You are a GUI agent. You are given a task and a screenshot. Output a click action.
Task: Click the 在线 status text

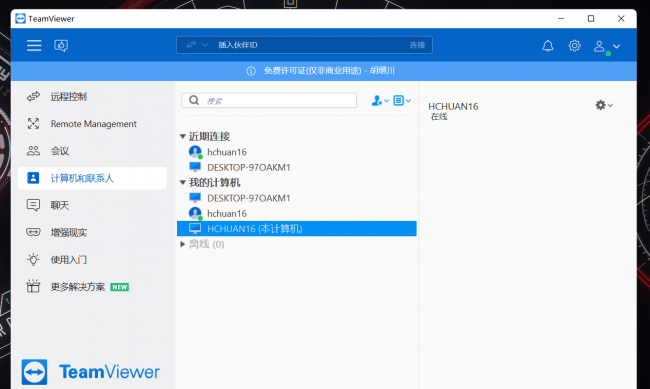[x=439, y=117]
